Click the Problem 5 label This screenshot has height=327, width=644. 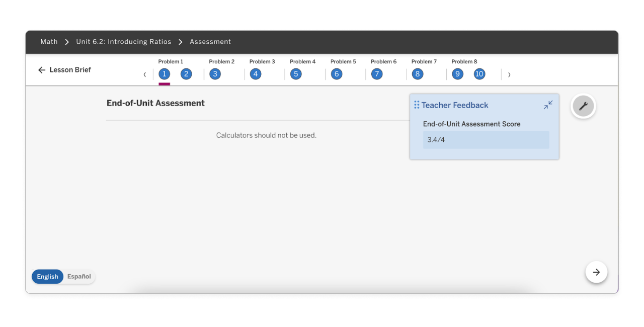[343, 62]
